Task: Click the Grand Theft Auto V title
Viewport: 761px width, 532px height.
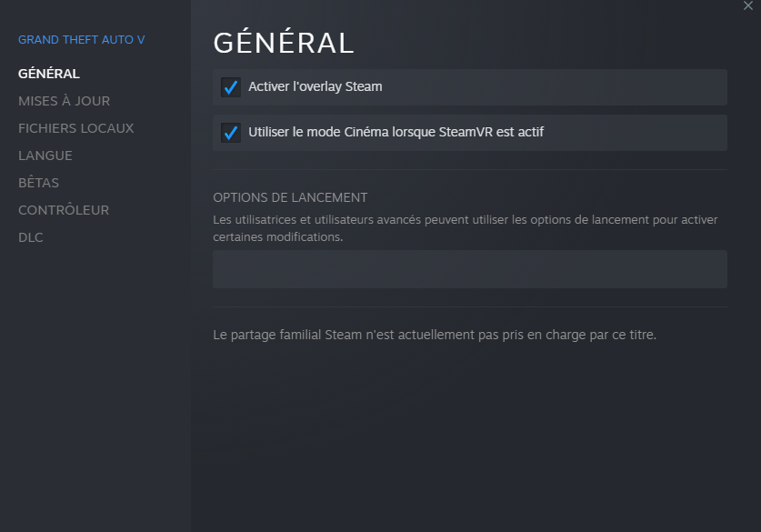Action: [x=81, y=40]
